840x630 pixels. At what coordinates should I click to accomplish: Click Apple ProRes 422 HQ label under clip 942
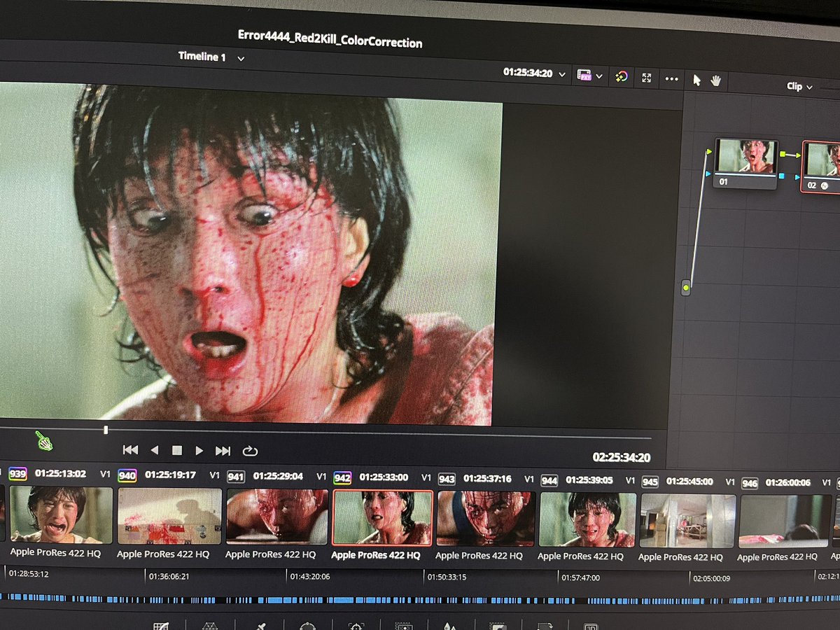pyautogui.click(x=375, y=555)
